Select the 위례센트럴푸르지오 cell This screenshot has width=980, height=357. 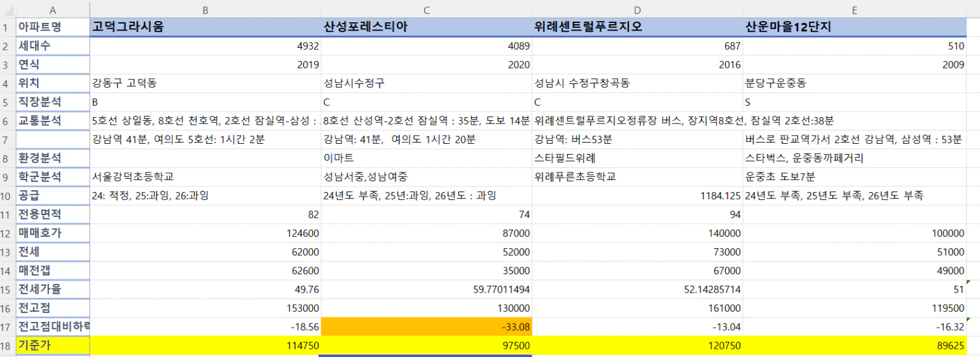[637, 27]
